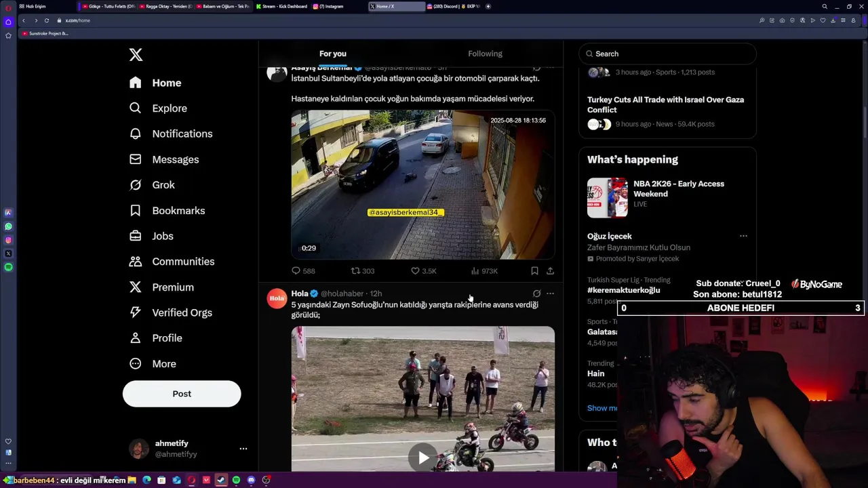Open Turkey Cuts All Trade with Israel story
Screen dimensions: 868x488
pos(665,104)
